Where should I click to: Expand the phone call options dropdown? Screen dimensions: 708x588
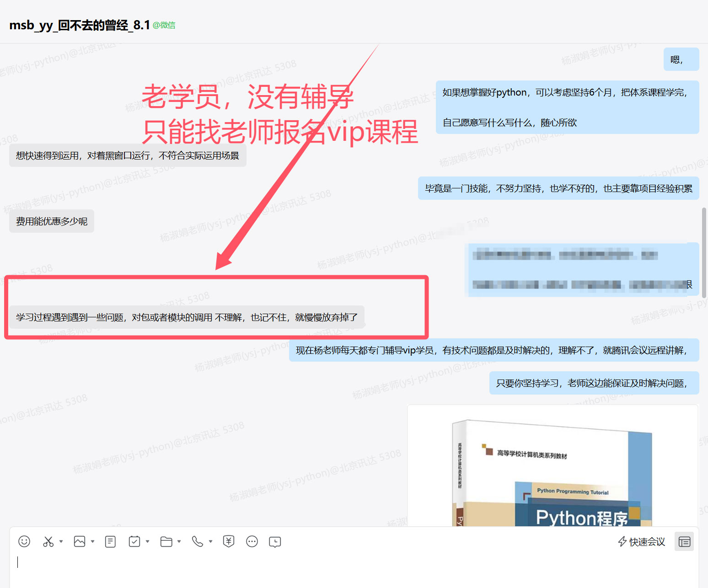210,541
